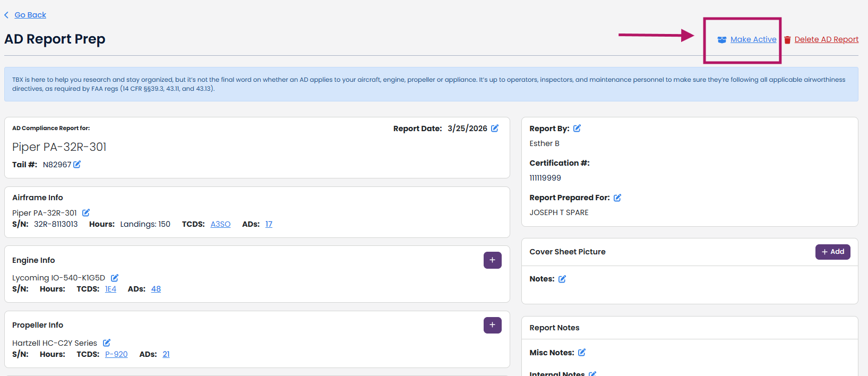The height and width of the screenshot is (376, 868).
Task: Click the AD Report Prep heading
Action: 55,39
